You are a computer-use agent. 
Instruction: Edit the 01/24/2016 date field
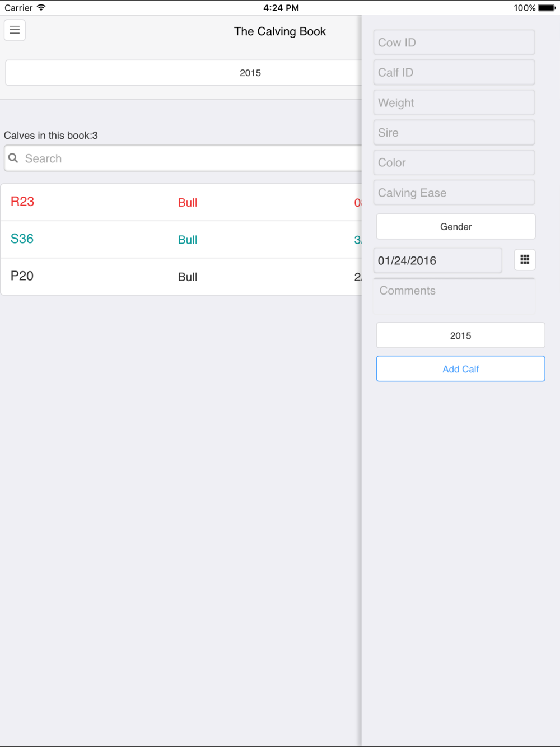[437, 260]
